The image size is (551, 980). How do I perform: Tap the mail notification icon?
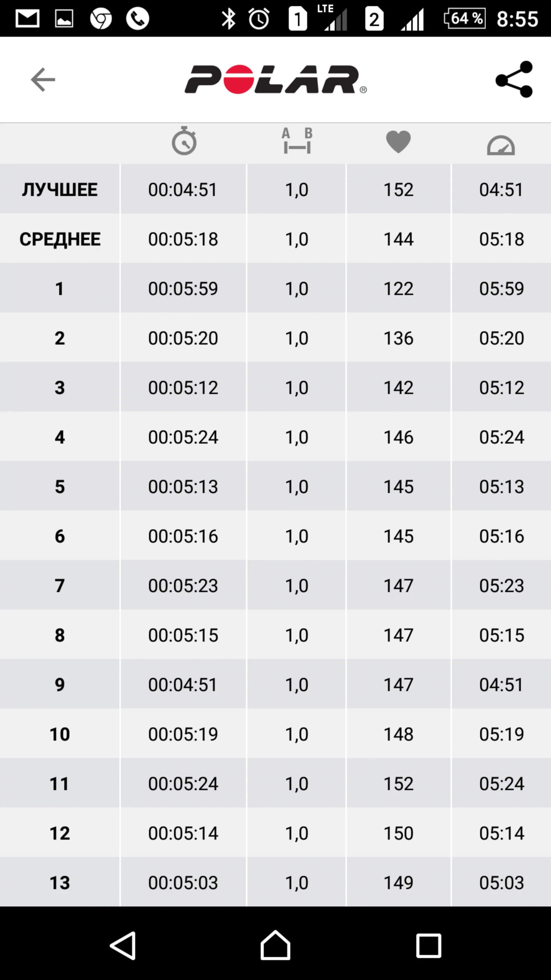tap(27, 19)
